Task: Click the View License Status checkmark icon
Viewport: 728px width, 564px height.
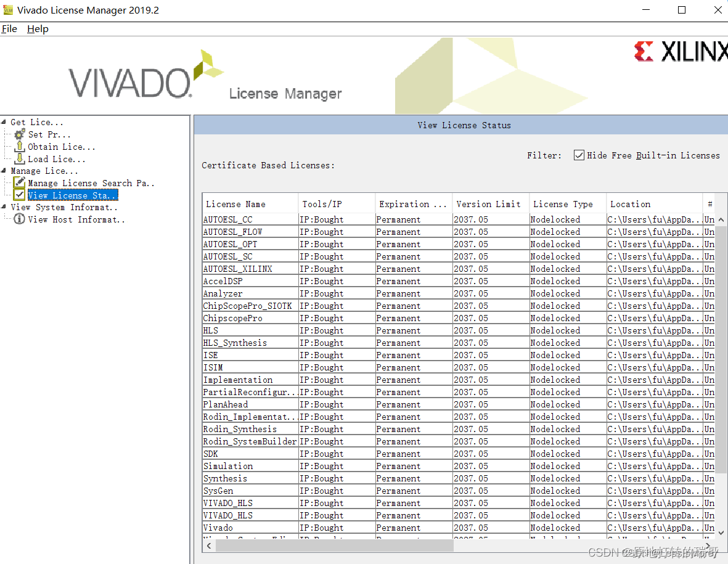Action: coord(19,195)
